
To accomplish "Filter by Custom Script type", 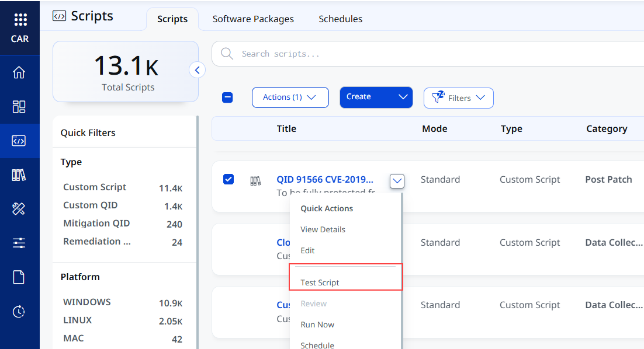I will click(95, 187).
